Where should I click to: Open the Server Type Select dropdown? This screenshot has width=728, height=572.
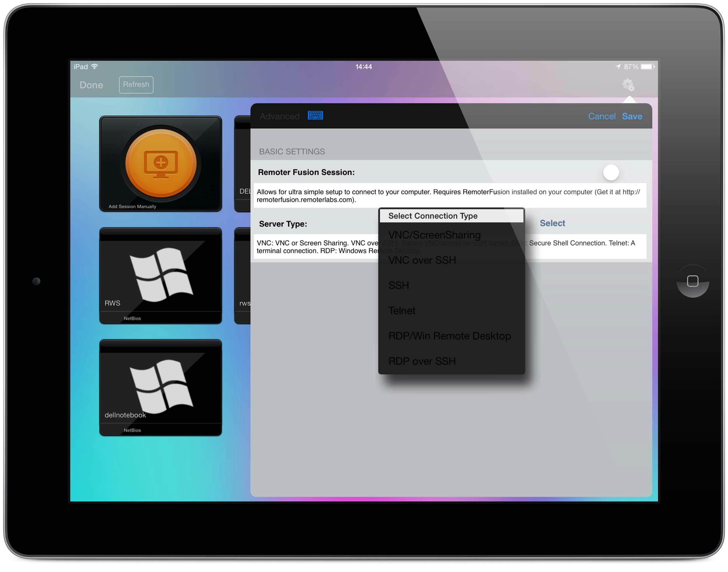point(552,223)
